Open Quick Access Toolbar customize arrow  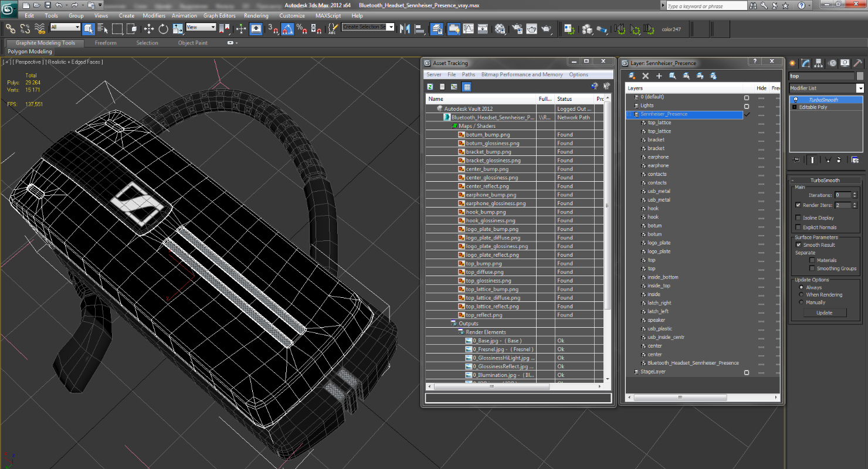[100, 5]
